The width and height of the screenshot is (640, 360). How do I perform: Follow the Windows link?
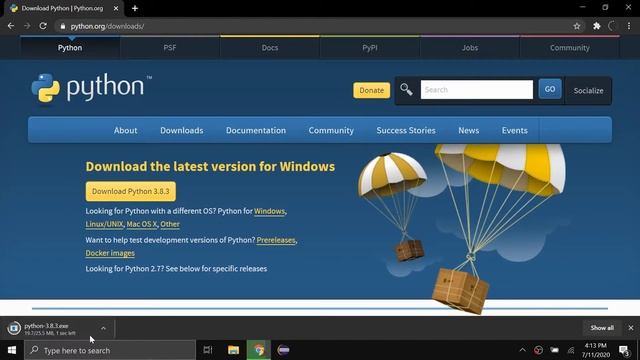click(x=269, y=211)
